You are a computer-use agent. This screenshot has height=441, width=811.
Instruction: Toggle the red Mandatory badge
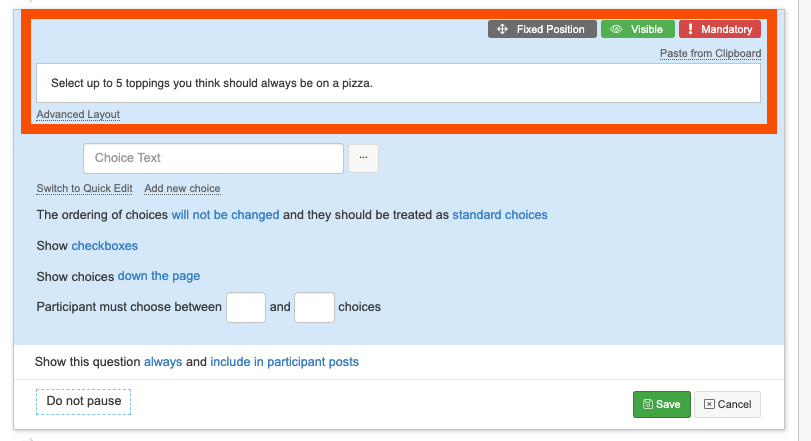point(719,30)
